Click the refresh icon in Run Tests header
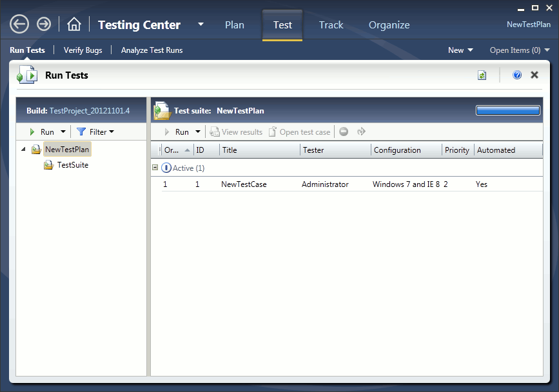Viewport: 559px width, 392px height. point(482,75)
